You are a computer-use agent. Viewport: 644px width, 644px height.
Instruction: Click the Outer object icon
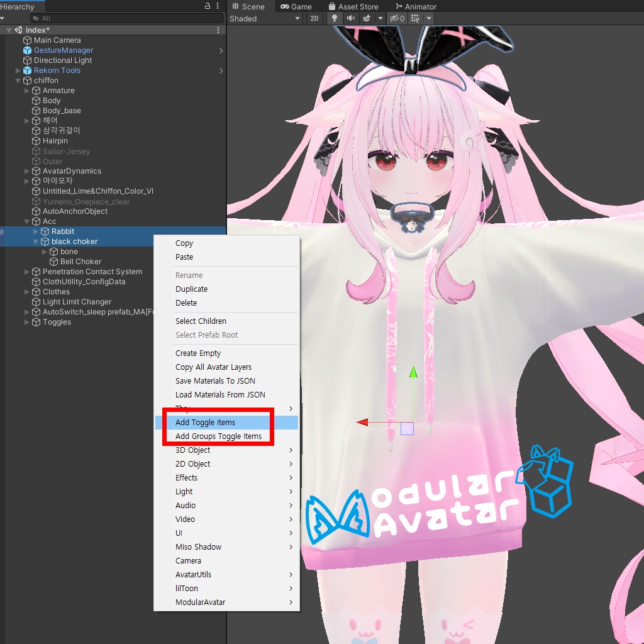36,161
